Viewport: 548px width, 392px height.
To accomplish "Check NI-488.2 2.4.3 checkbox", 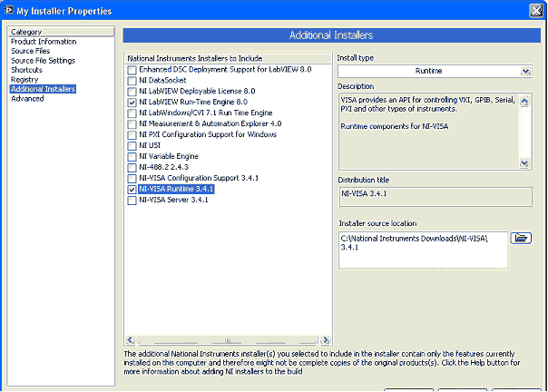I will 132,168.
